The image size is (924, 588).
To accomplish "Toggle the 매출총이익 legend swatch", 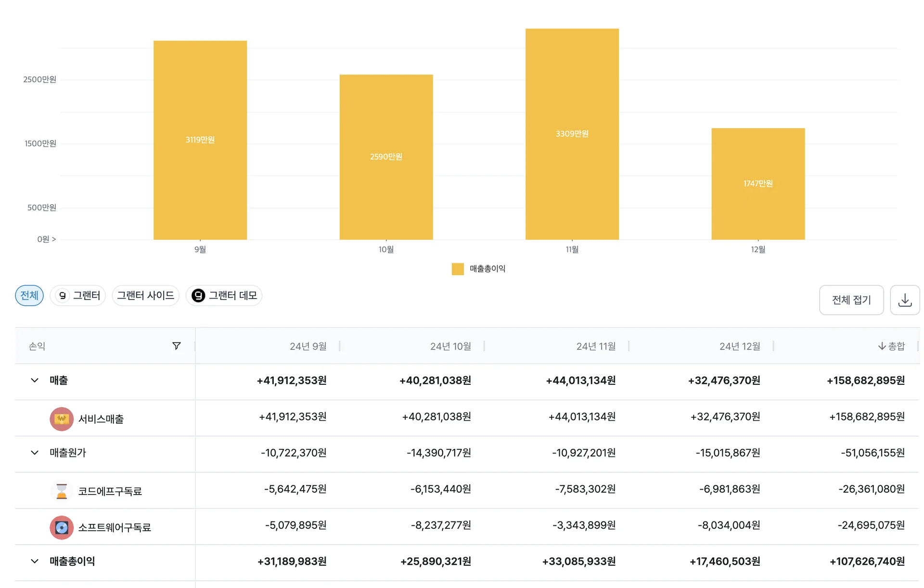I will [x=458, y=269].
